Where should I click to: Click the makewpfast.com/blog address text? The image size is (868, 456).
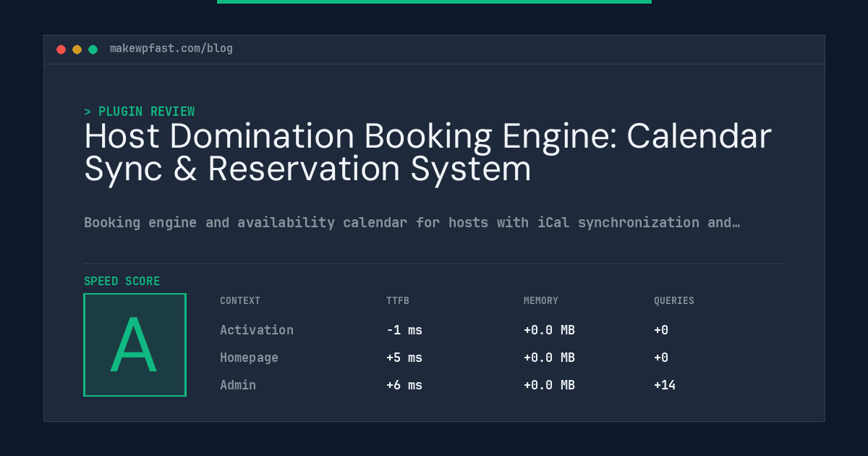[171, 48]
